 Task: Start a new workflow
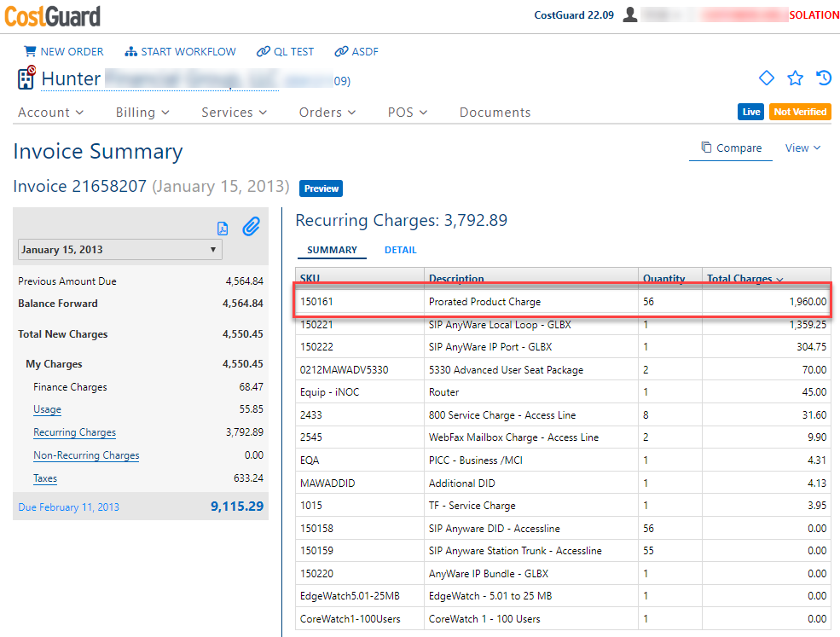(180, 51)
